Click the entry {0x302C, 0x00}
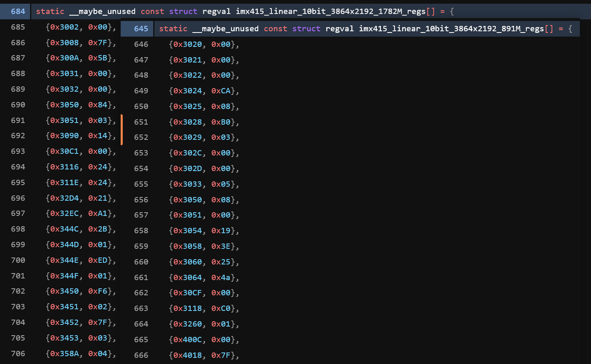The image size is (591, 364). [x=204, y=153]
